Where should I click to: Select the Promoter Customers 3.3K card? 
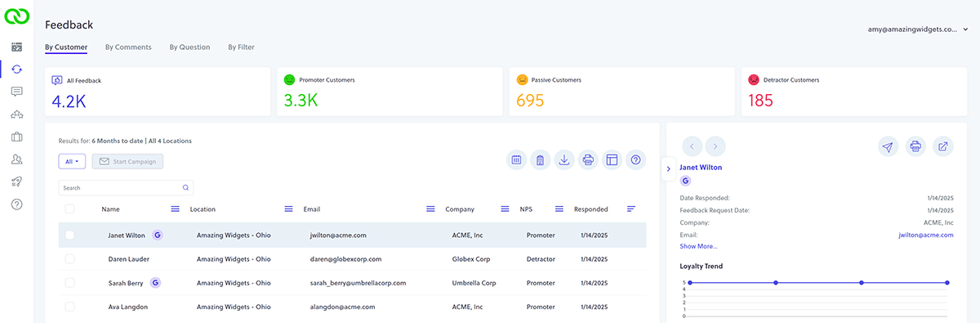(390, 92)
